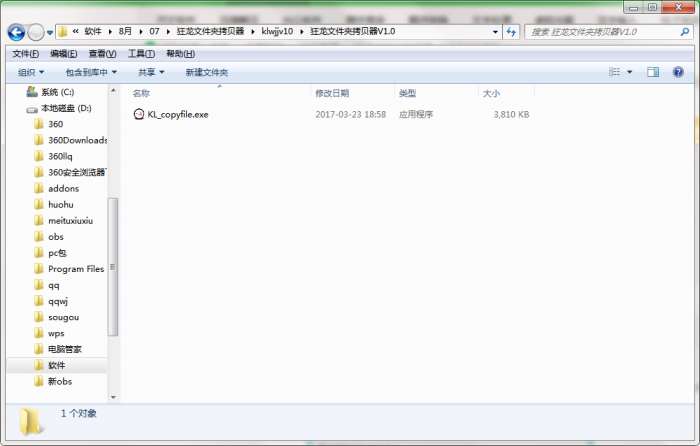Select 系统 (C:) drive in the tree

point(57,92)
